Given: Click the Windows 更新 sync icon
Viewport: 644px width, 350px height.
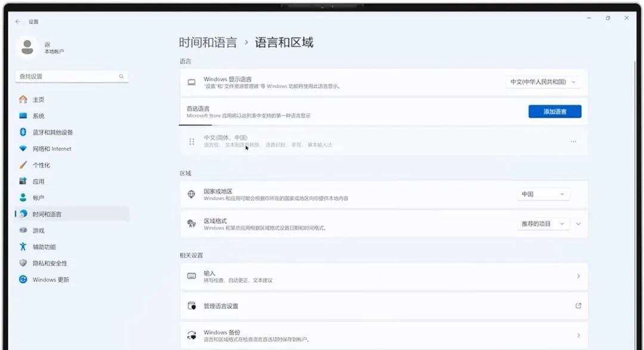Looking at the screenshot, I should [23, 279].
